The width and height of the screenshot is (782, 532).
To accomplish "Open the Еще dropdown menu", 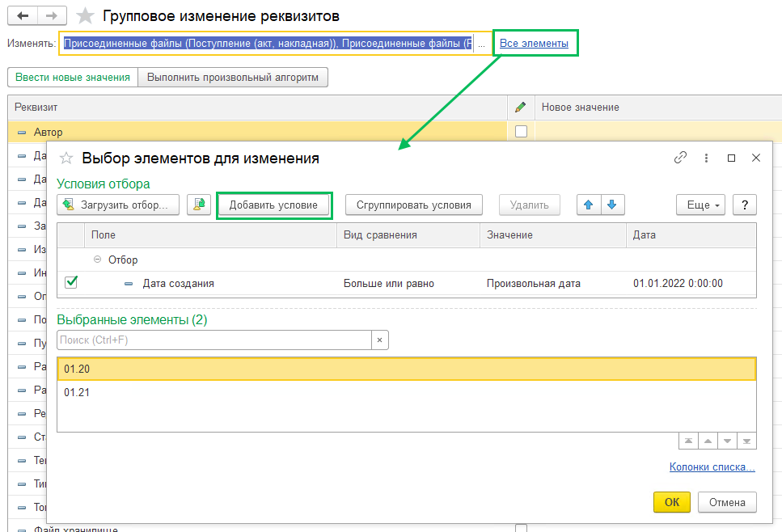I will [x=700, y=205].
